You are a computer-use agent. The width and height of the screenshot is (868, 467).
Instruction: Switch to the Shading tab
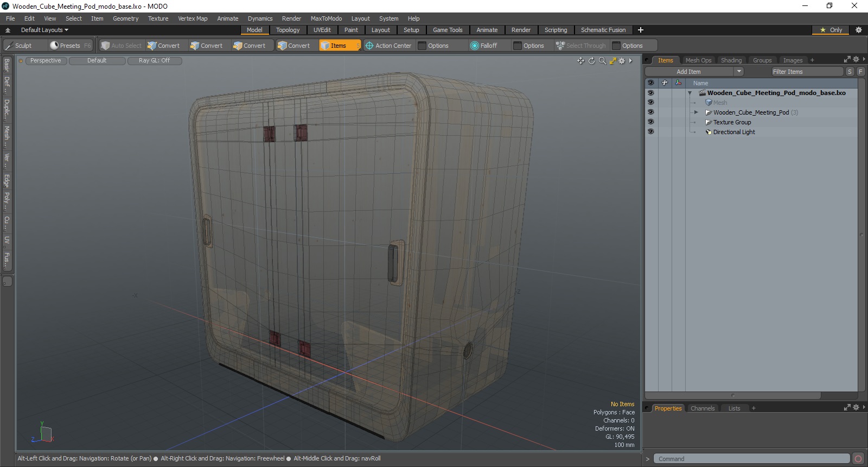(x=731, y=60)
